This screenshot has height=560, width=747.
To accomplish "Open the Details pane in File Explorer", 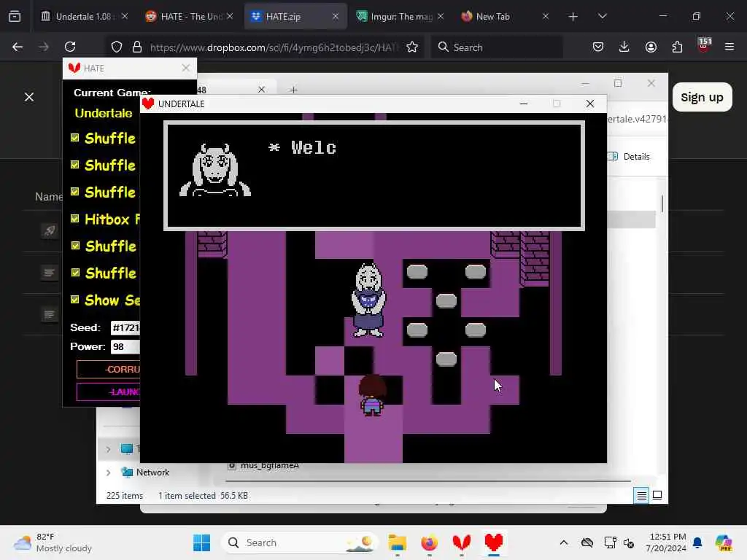I will (x=629, y=157).
